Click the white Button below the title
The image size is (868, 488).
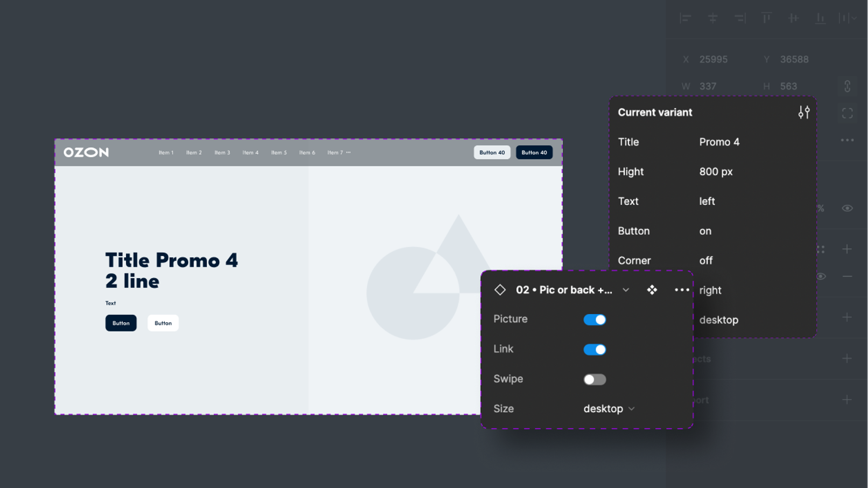(x=163, y=323)
